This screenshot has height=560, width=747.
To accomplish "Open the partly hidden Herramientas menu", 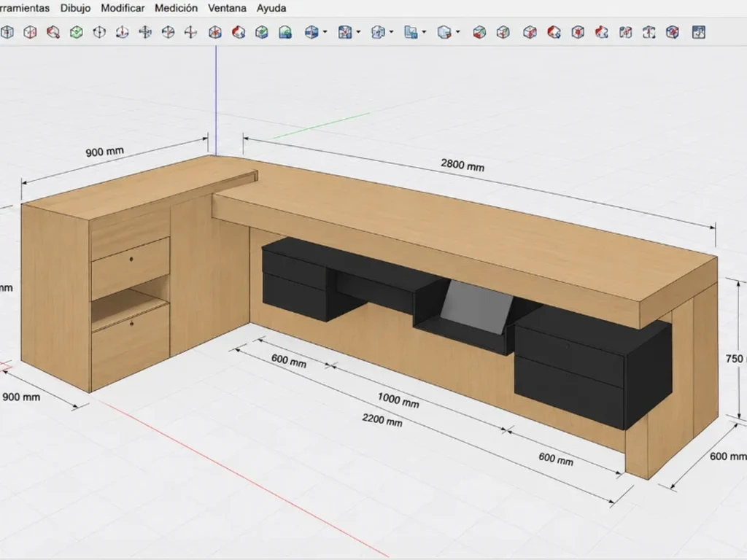I will [25, 8].
